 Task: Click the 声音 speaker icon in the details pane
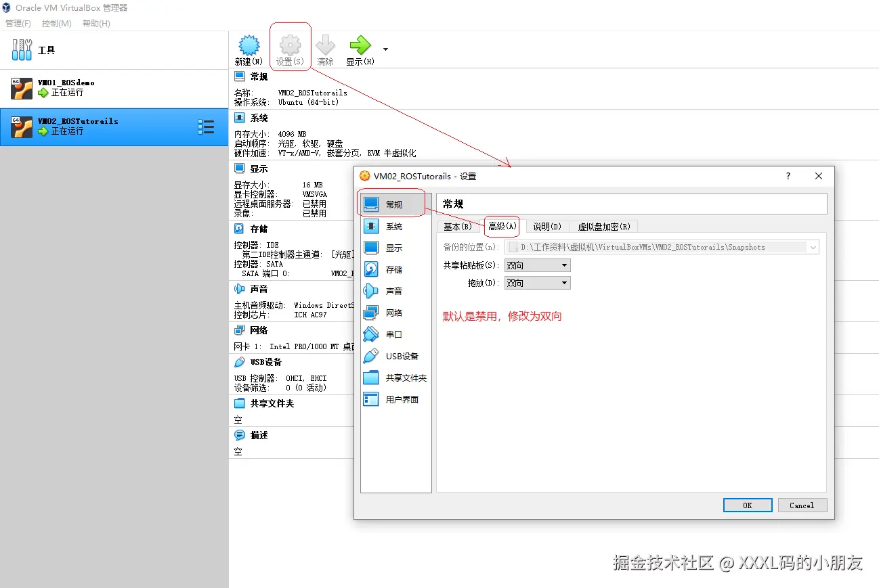(240, 289)
